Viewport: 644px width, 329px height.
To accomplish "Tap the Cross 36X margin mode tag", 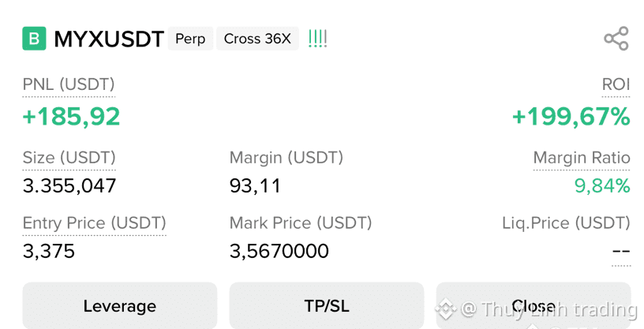I will [257, 39].
